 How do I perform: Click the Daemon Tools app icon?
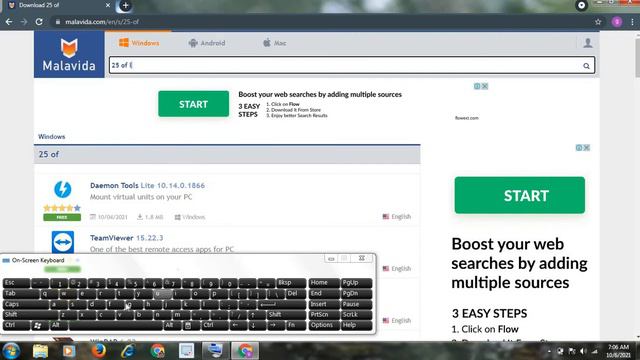[x=62, y=189]
